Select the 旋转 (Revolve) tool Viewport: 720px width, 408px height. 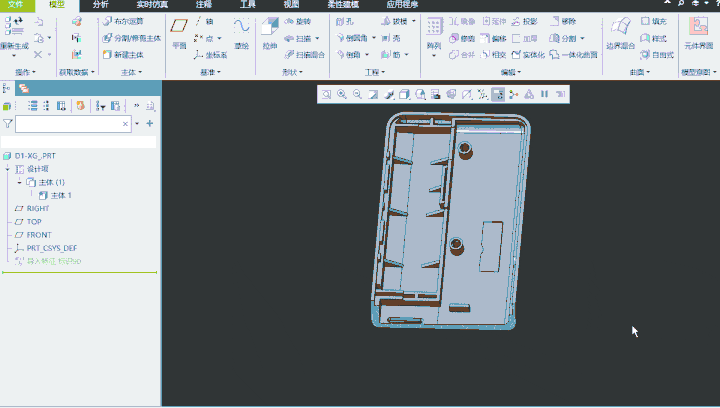click(x=298, y=21)
